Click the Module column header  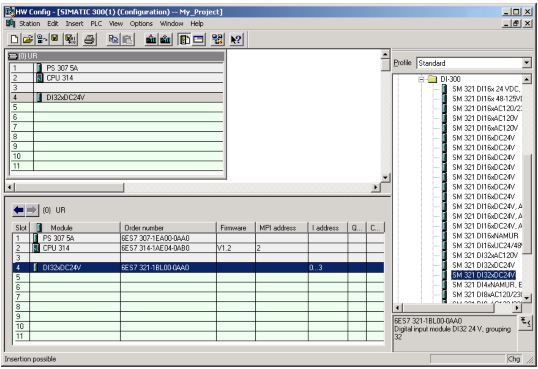pos(75,228)
